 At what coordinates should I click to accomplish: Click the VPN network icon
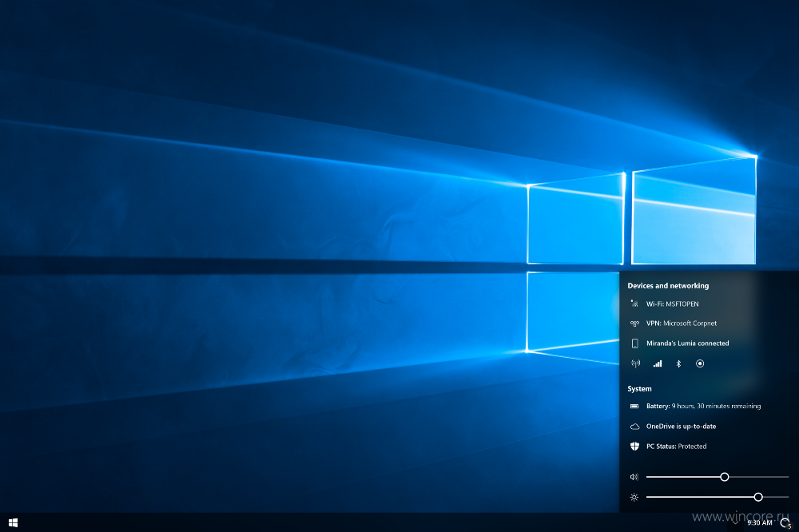pyautogui.click(x=634, y=324)
